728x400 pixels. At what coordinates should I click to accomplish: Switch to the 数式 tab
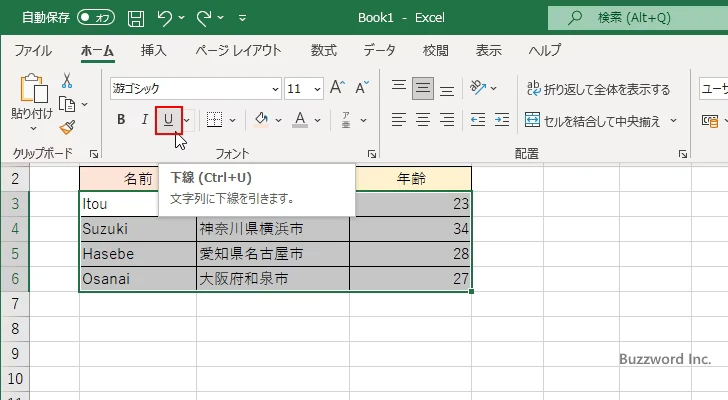click(x=324, y=50)
